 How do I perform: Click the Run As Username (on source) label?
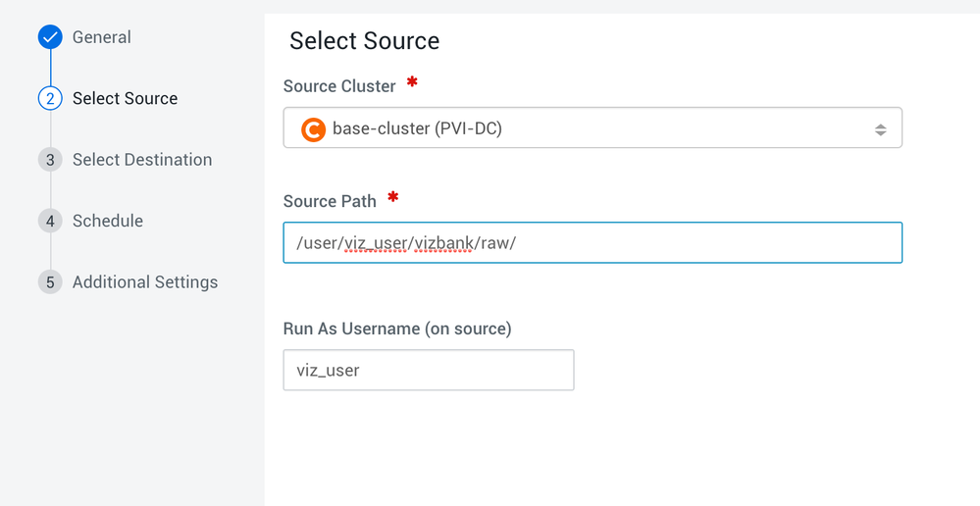[x=397, y=329]
